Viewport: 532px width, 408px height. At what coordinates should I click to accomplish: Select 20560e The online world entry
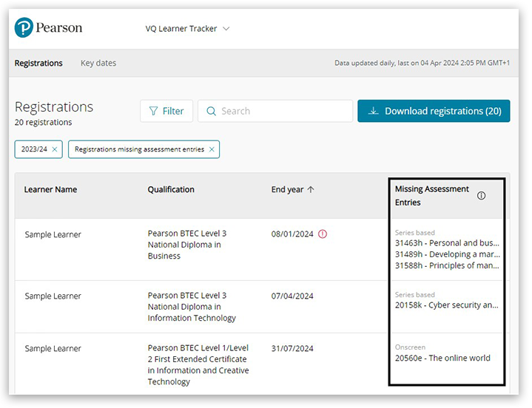442,358
